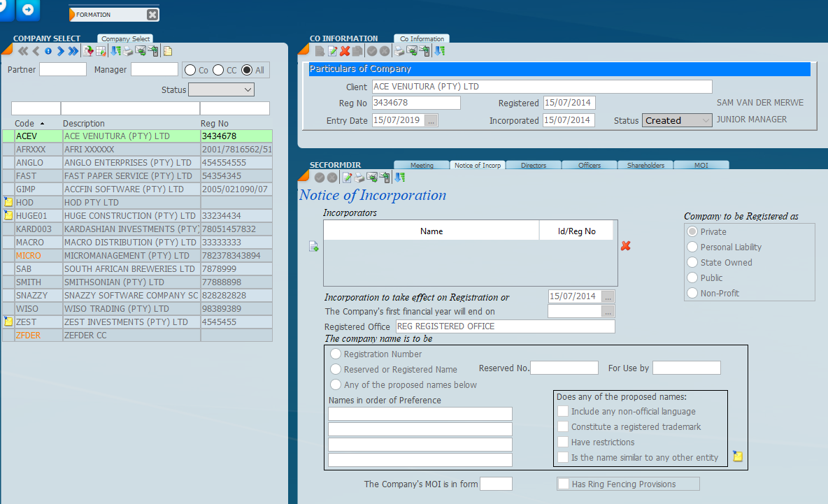Click next record arrow in Company Select

pos(61,51)
